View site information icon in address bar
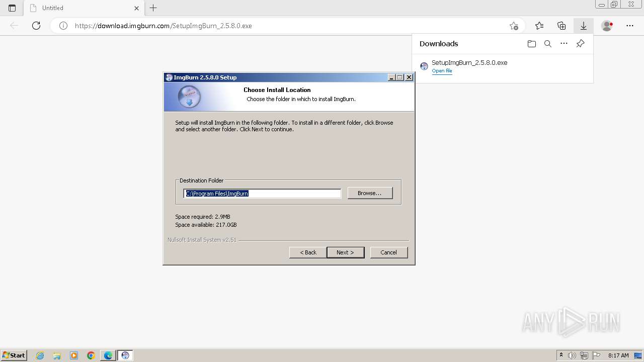 [63, 26]
